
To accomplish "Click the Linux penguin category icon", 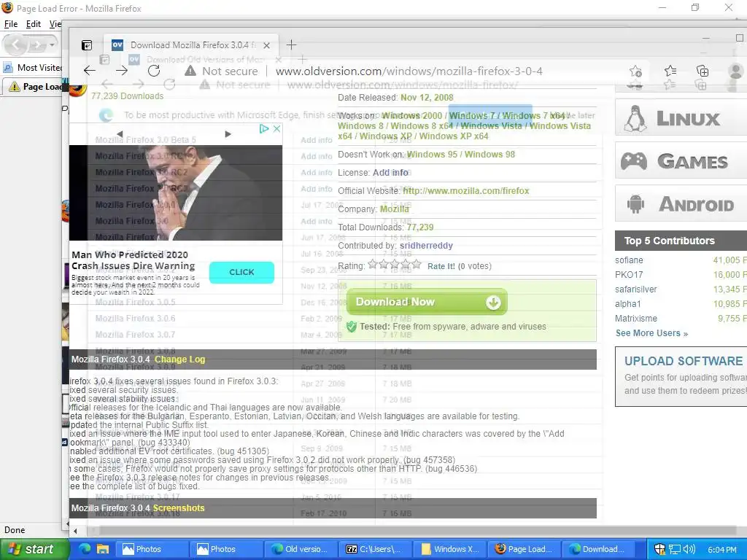I will (635, 119).
